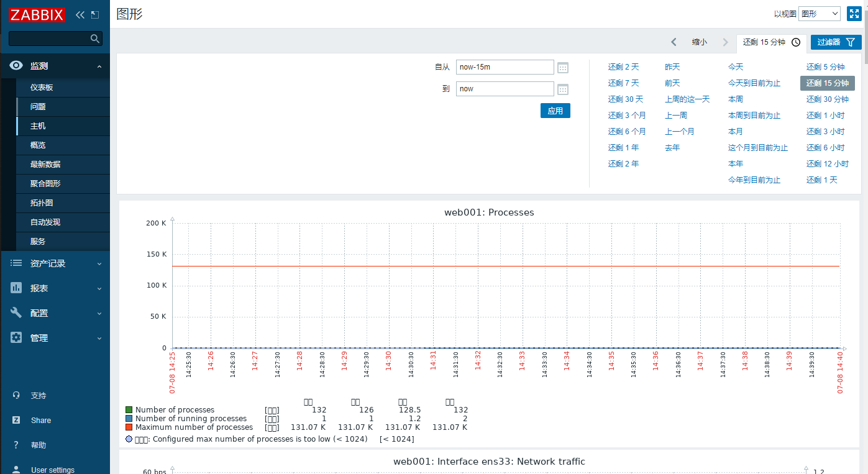This screenshot has width=868, height=474.
Task: Click the 缩小 zoom out button
Action: coord(700,42)
